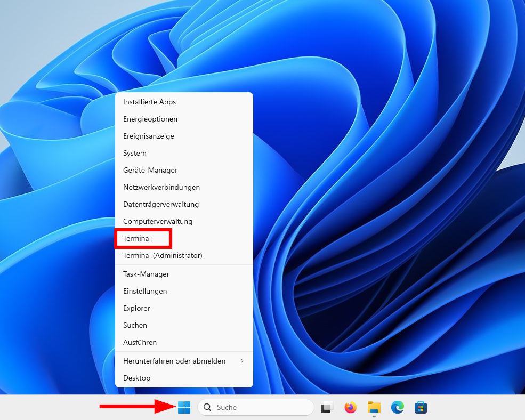Launch Firefox from the taskbar
Viewport: 525px width, 420px height.
click(350, 407)
